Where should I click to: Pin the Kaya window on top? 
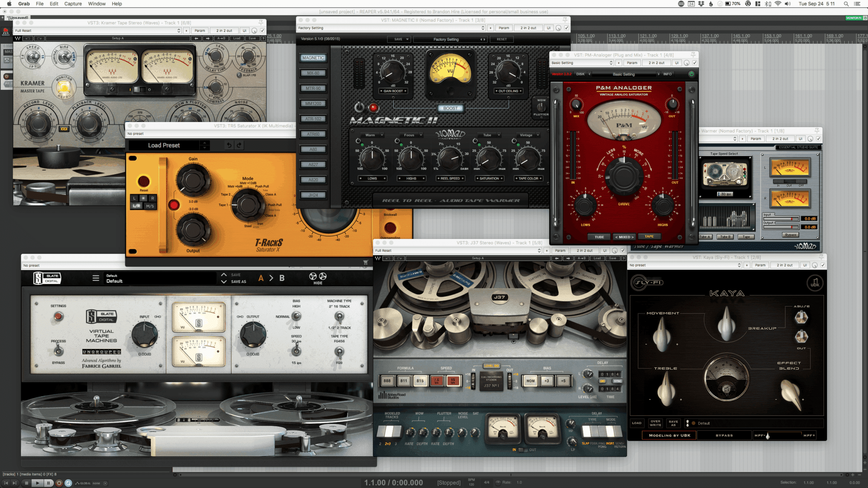coord(821,257)
